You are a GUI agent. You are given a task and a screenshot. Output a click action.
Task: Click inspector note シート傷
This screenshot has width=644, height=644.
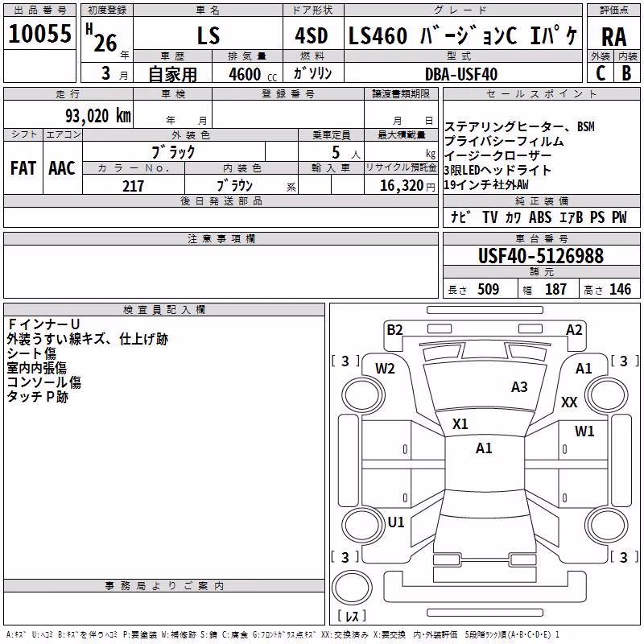[31, 353]
